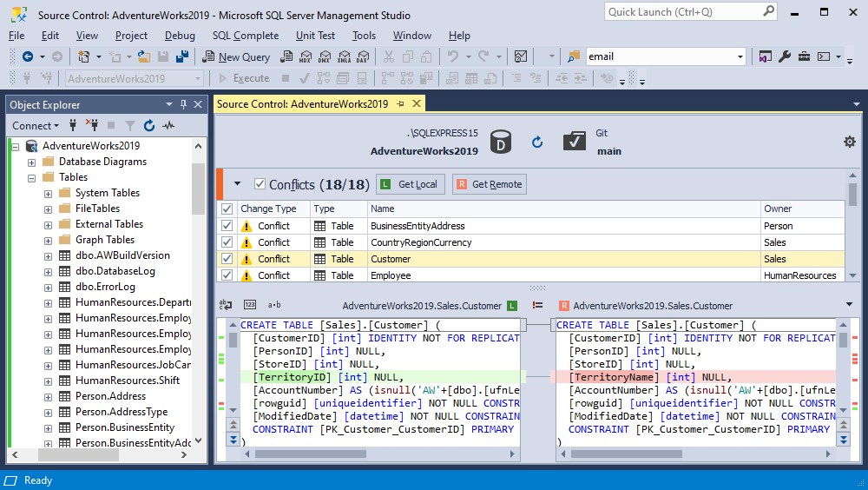Click the next-difference down arrow in left pane
The width and height of the screenshot is (868, 490).
pyautogui.click(x=233, y=440)
